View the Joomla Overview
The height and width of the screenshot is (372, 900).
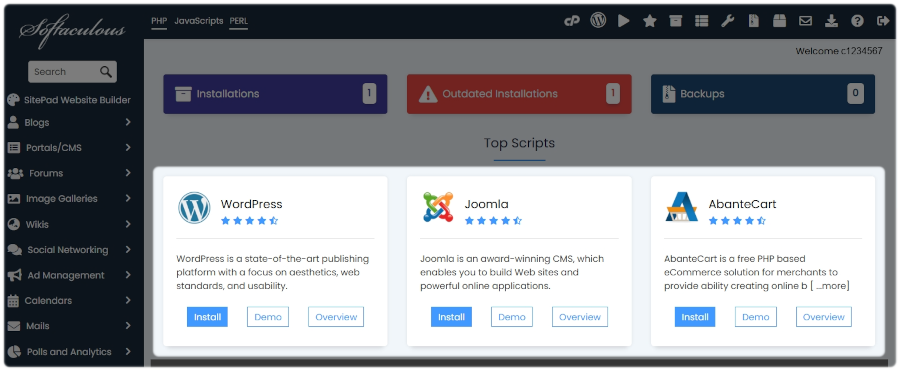tap(580, 317)
